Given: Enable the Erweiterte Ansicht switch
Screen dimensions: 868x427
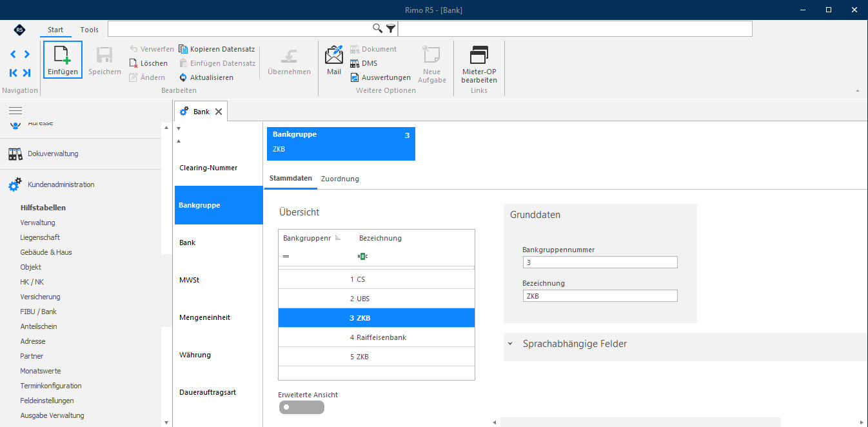Looking at the screenshot, I should pos(302,407).
